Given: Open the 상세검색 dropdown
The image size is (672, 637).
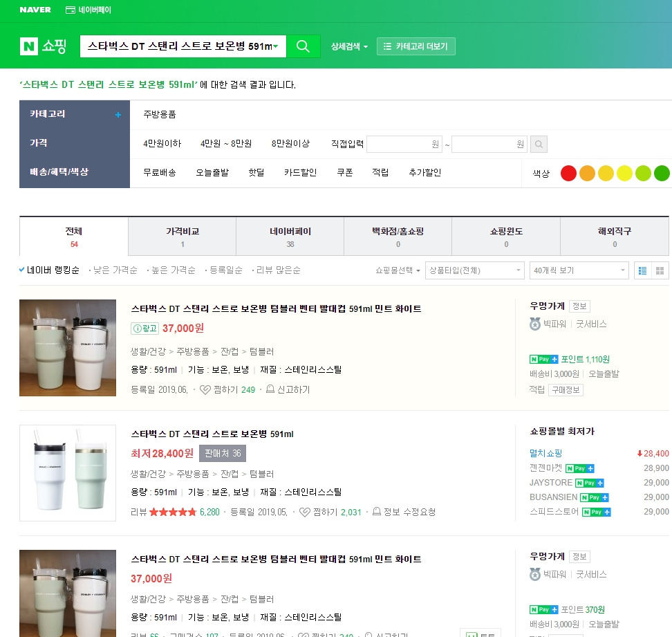Looking at the screenshot, I should coord(349,46).
